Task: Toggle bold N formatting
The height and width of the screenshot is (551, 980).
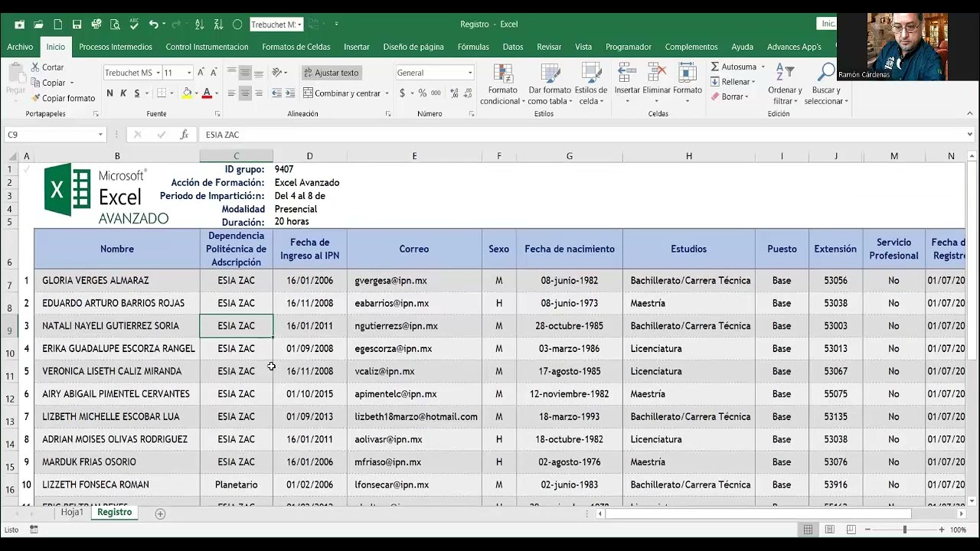Action: [x=109, y=93]
